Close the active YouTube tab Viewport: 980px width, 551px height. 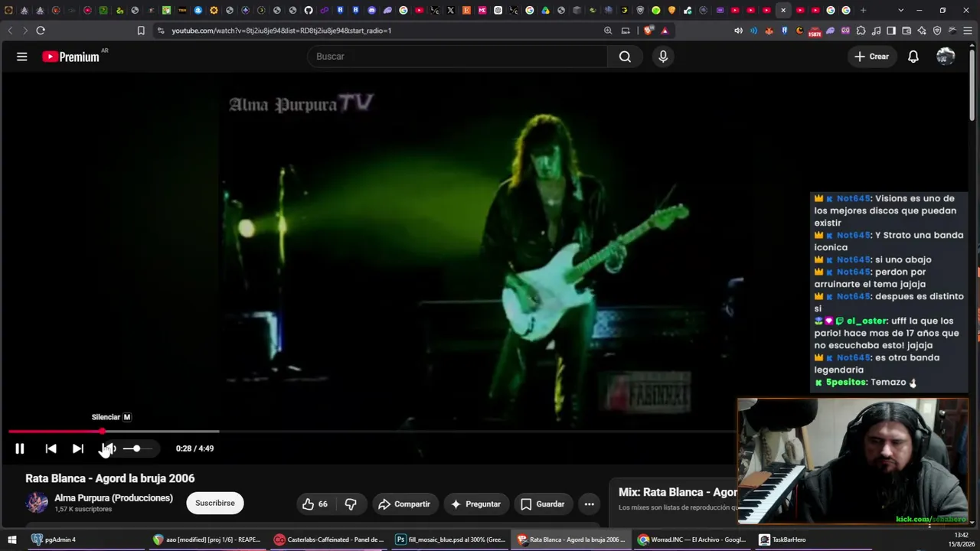click(x=783, y=10)
